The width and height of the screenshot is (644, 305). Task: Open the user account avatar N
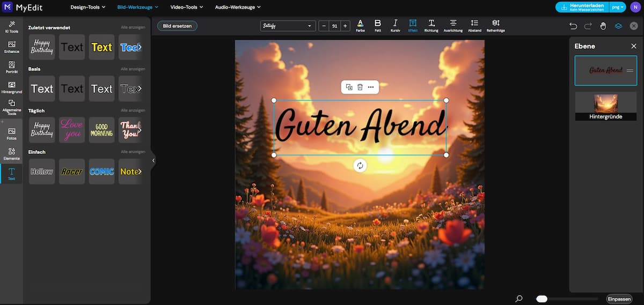[635, 7]
